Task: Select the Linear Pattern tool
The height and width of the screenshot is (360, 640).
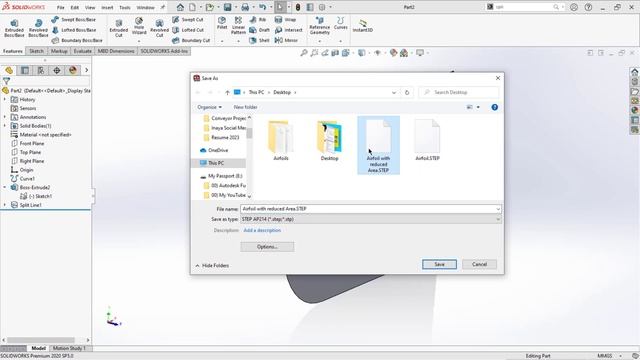Action: (238, 25)
